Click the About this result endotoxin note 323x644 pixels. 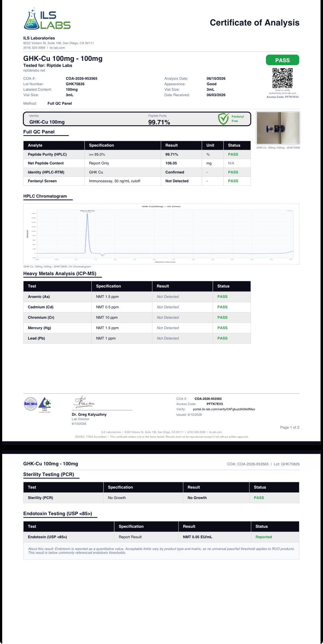click(161, 551)
